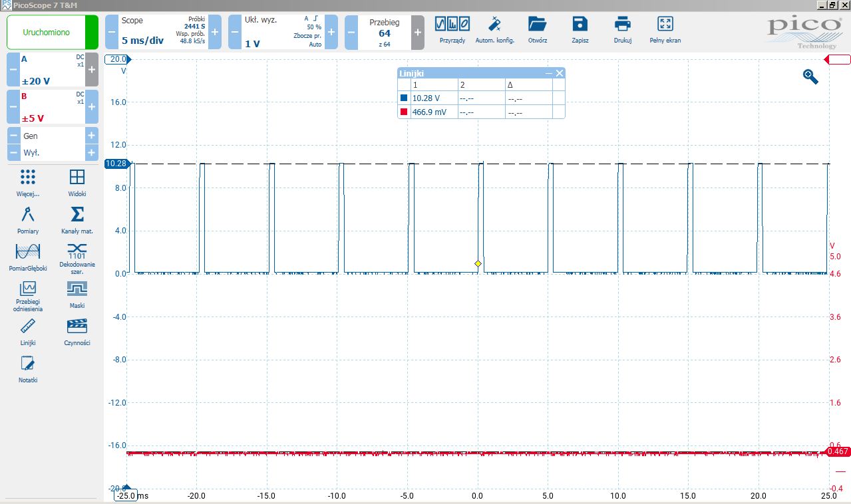Close the Linijki rulers panel
The image size is (851, 504).
click(560, 73)
